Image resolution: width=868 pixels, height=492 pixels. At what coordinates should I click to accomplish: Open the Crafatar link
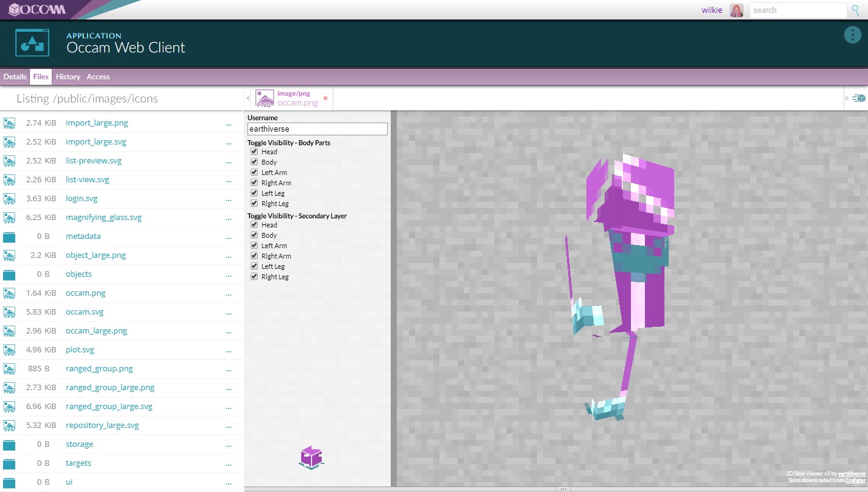coord(855,480)
